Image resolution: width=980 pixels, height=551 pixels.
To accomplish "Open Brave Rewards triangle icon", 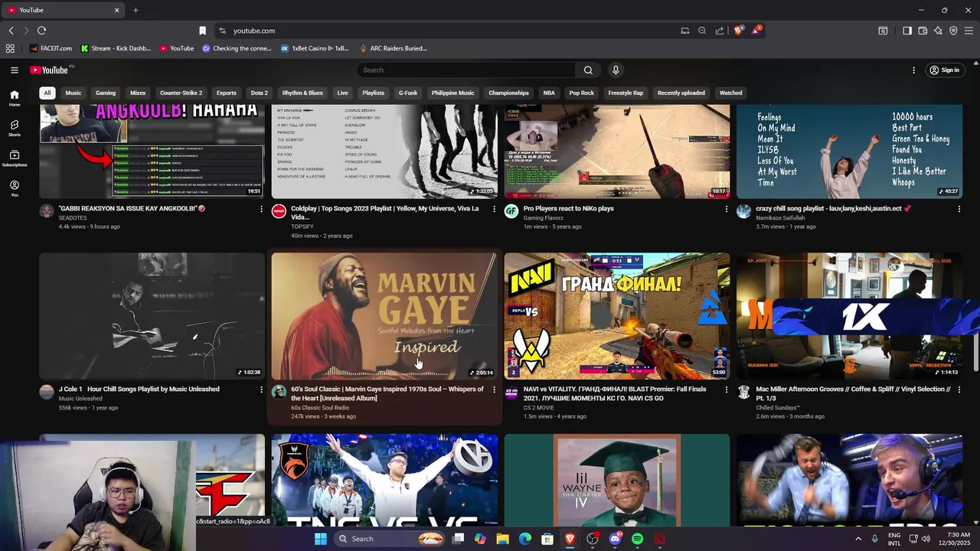I will 756,31.
